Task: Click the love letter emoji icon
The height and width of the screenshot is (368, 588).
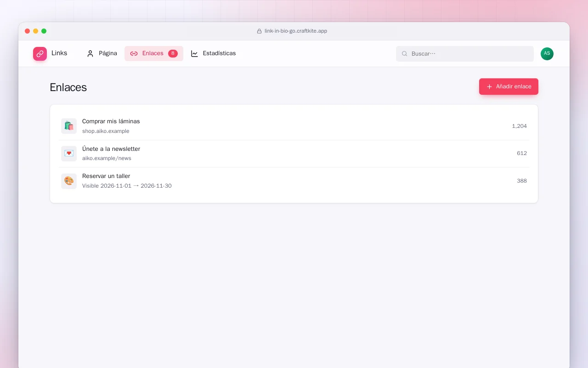Action: (x=69, y=153)
